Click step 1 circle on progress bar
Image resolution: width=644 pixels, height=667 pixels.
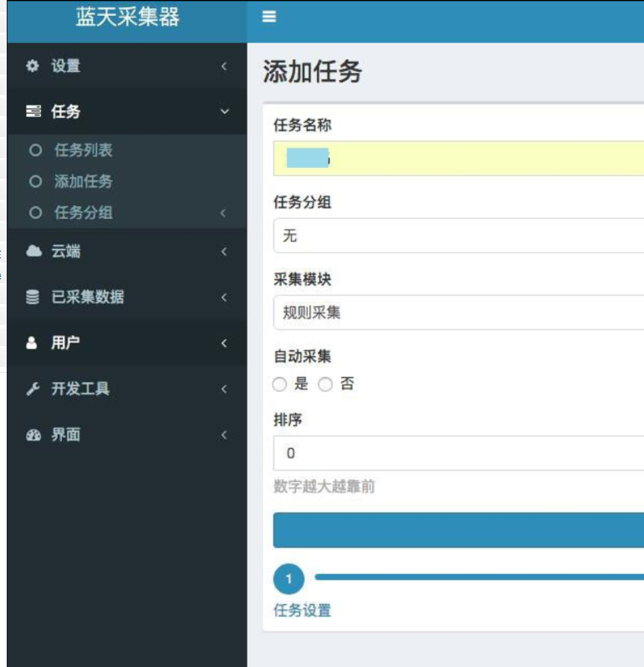(289, 578)
